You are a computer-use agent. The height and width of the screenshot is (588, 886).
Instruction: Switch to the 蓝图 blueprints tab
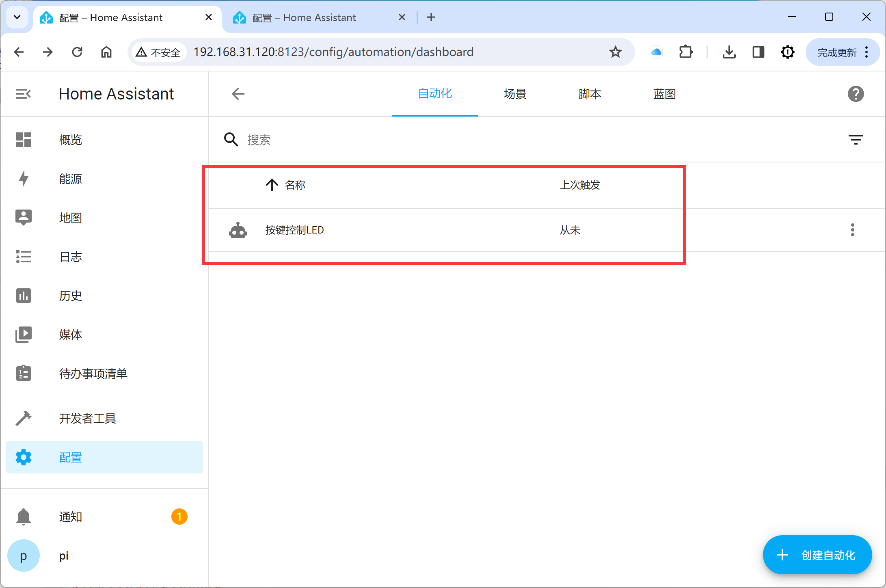tap(664, 94)
